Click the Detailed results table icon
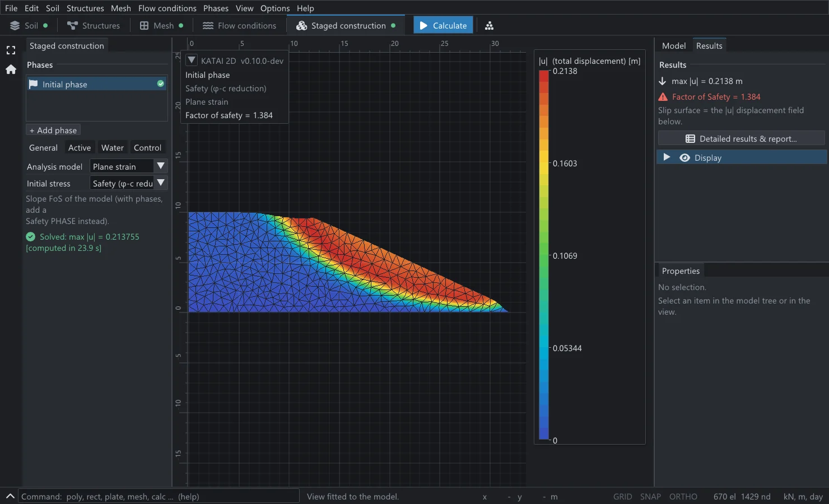 [690, 139]
